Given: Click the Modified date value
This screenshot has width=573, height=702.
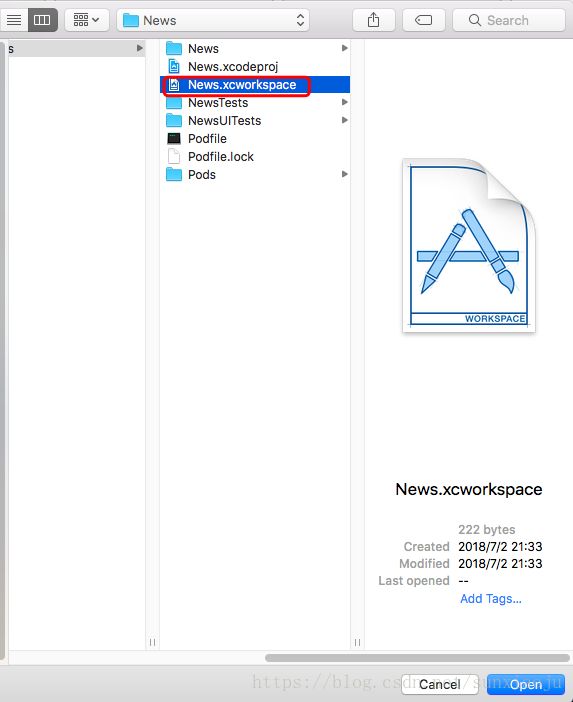Looking at the screenshot, I should 500,564.
